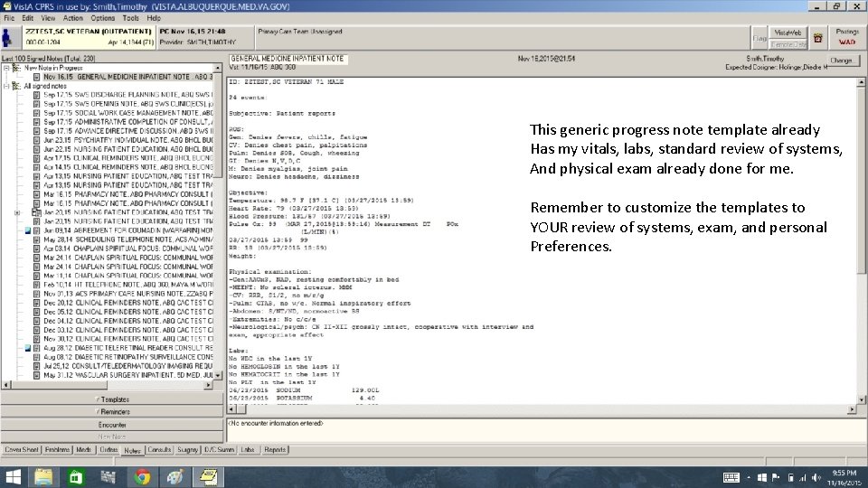Screen dimensions: 868x488
Task: Click document icon beside Apr 17,15 Clinical Reminders Note
Action: [36, 158]
